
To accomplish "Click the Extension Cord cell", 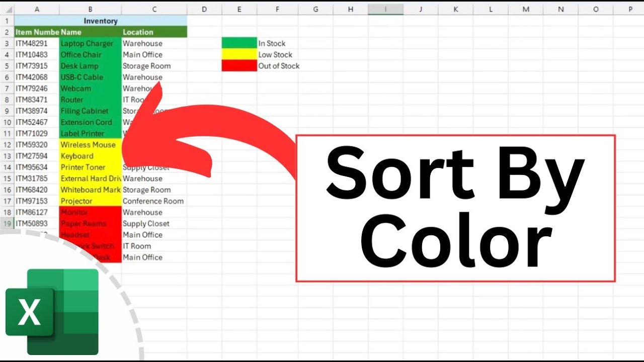I will (90, 122).
